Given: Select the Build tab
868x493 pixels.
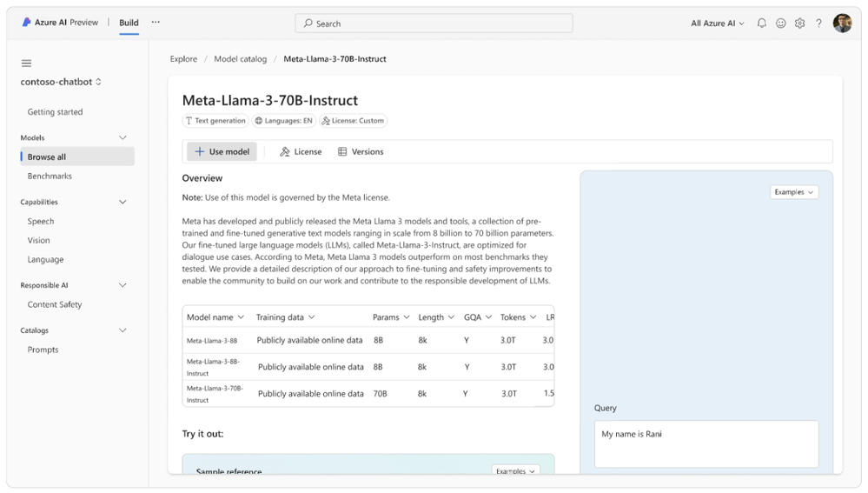Looking at the screenshot, I should pos(129,23).
